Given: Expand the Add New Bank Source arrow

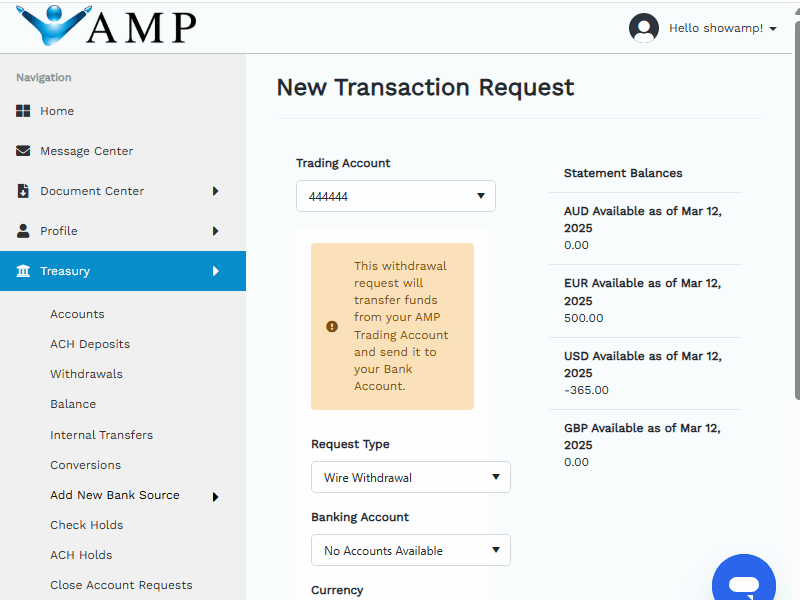Looking at the screenshot, I should 215,496.
